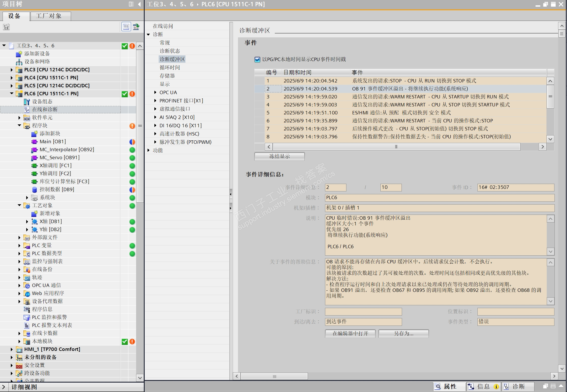Select 循环时间 in diagnostics navigation
The width and height of the screenshot is (567, 392).
(x=170, y=68)
